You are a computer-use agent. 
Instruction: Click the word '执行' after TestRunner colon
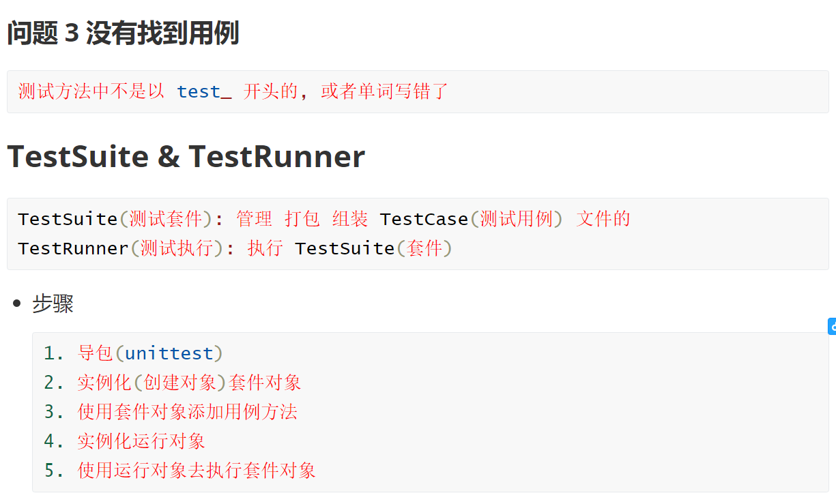[x=265, y=248]
